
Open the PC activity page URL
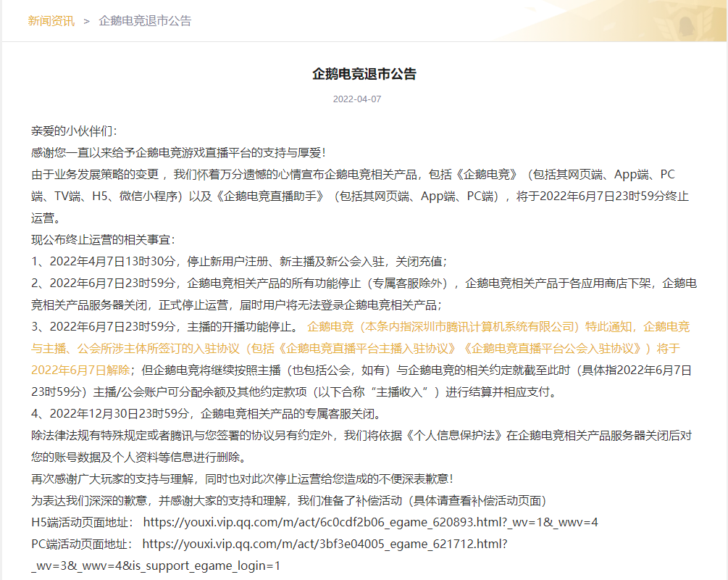pos(325,544)
